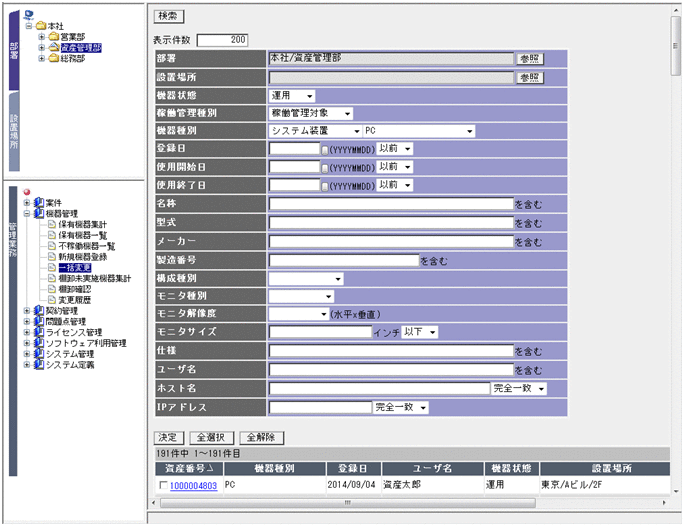This screenshot has width=685, height=528.
Task: Open the モニタサイズ 以下 dropdown
Action: click(x=419, y=332)
